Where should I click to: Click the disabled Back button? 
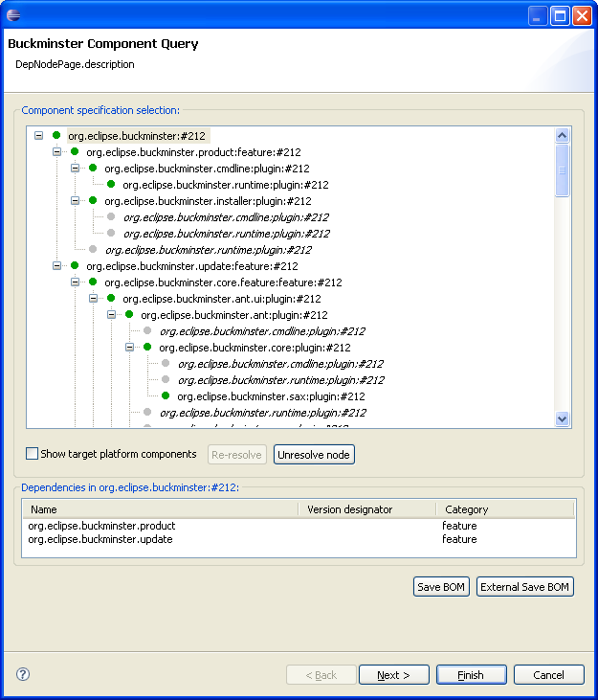coord(321,674)
